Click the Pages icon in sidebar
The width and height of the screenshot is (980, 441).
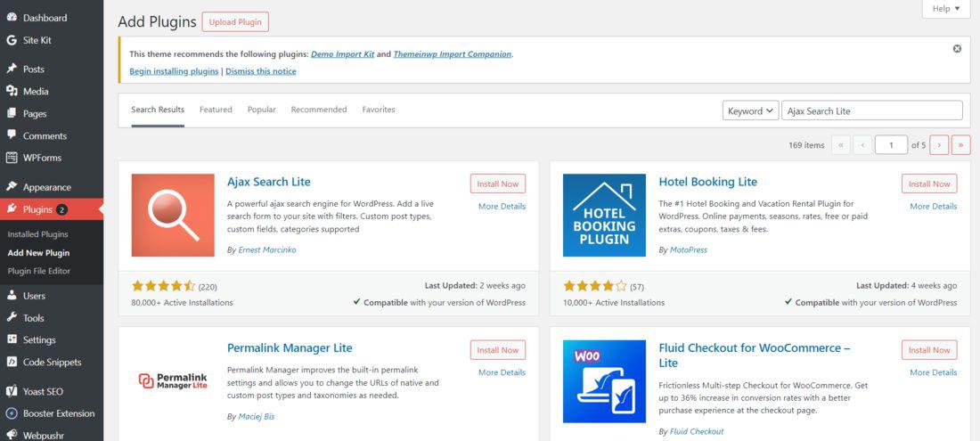coord(12,114)
